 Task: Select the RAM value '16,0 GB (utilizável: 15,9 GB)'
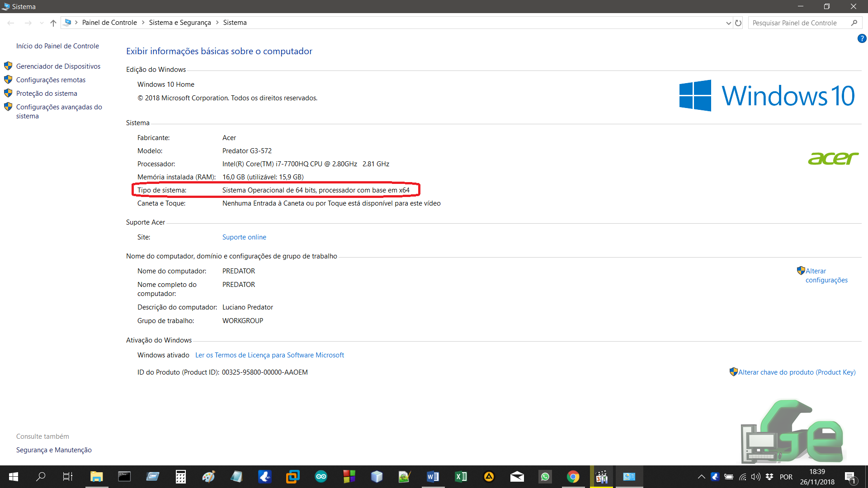[x=263, y=177]
